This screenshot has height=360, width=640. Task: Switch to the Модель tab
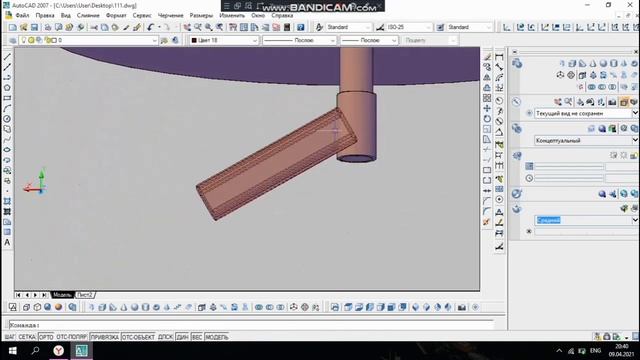click(x=62, y=295)
